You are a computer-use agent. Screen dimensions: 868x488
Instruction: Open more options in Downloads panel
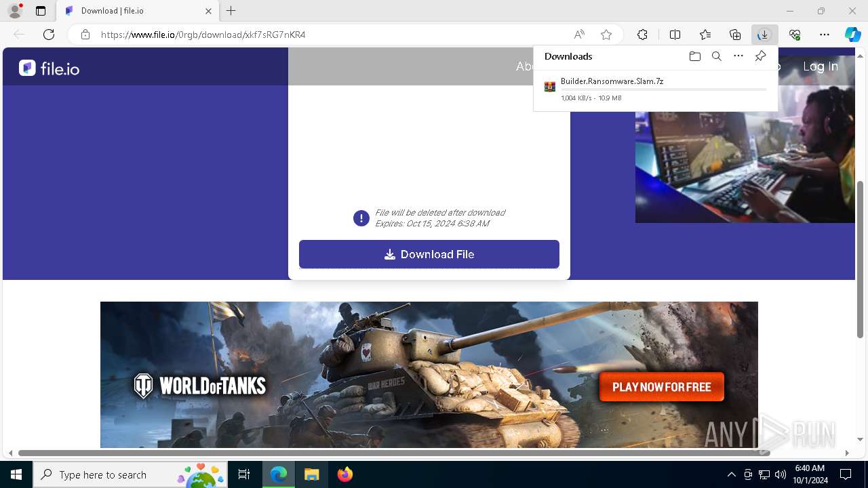coord(738,56)
